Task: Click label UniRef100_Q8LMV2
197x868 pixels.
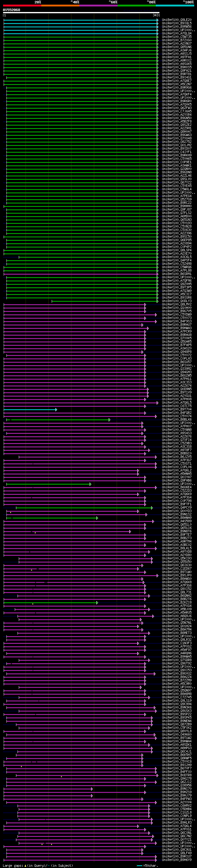Action: [x=177, y=304]
